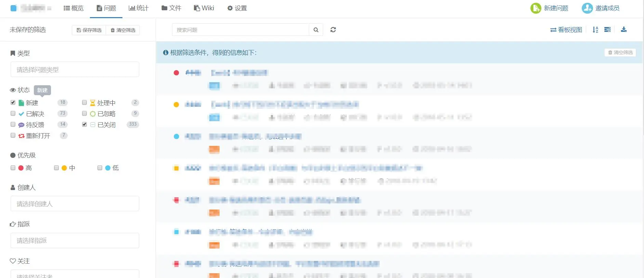
Task: Click the green circle 已忽略 icon
Action: (93, 114)
